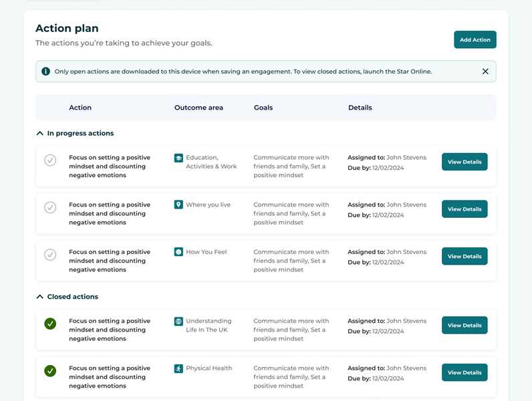Click the Add Action button
Screen dimensions: 532x401
pyautogui.click(x=475, y=40)
